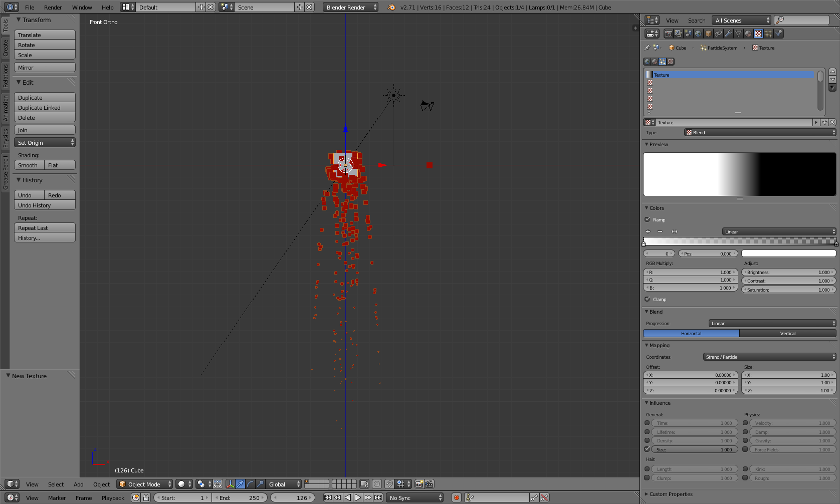Viewport: 840px width, 504px height.
Task: Click the Repeat Last button
Action: (x=45, y=227)
